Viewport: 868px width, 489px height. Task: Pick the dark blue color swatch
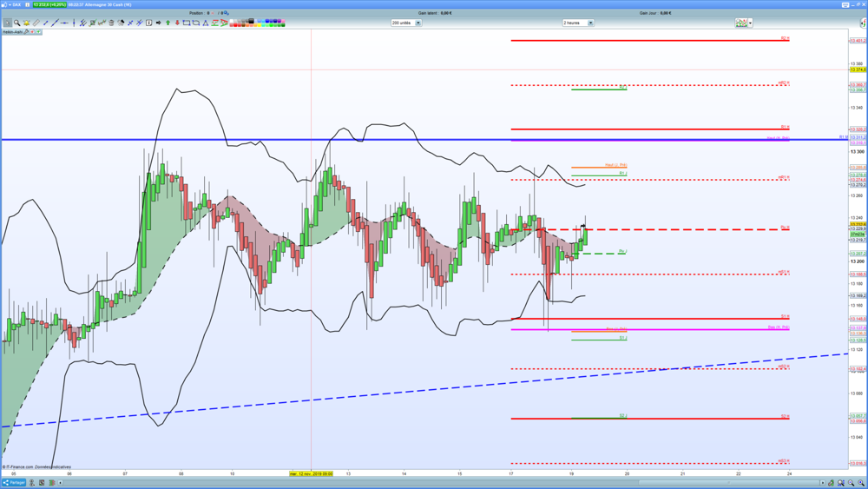click(x=275, y=21)
